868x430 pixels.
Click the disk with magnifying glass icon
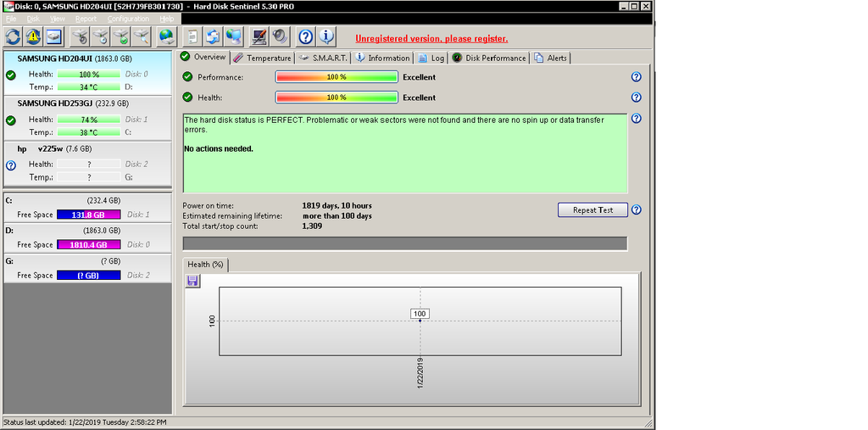tap(142, 37)
